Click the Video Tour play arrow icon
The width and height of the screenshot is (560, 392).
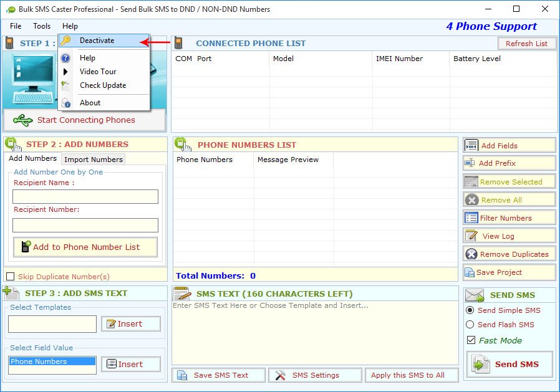pos(65,72)
